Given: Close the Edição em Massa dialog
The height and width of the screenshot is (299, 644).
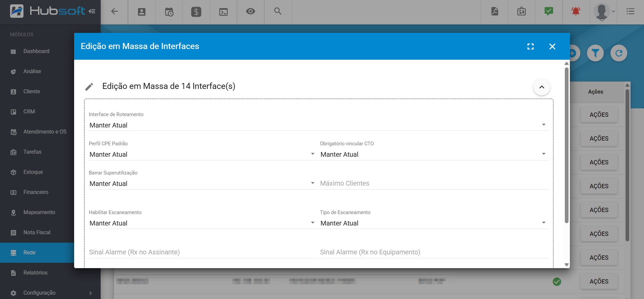Looking at the screenshot, I should (x=552, y=47).
